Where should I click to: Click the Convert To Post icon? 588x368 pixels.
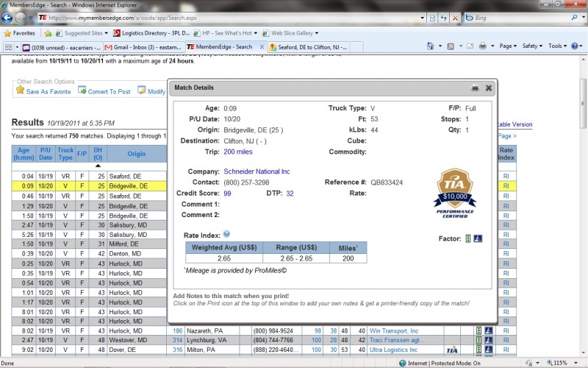pyautogui.click(x=82, y=90)
